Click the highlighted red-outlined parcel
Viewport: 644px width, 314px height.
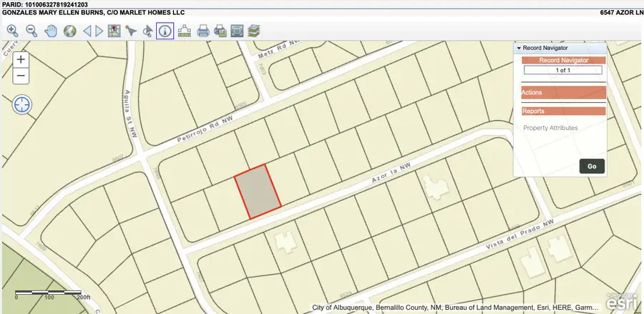[258, 191]
